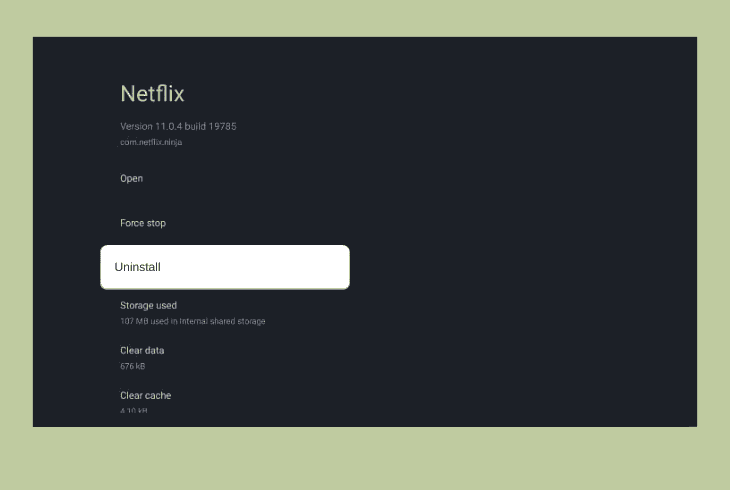Choose the highlighted Uninstall option
This screenshot has height=490, width=730.
(x=225, y=267)
